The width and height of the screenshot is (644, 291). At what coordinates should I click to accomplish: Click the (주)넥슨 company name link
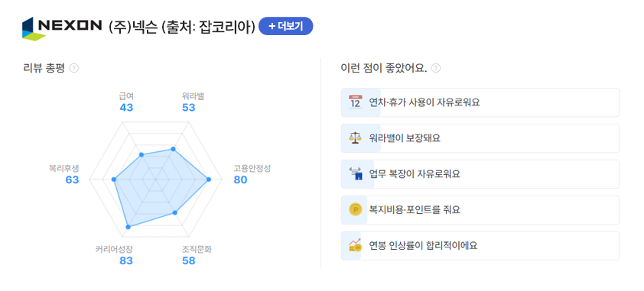click(132, 27)
